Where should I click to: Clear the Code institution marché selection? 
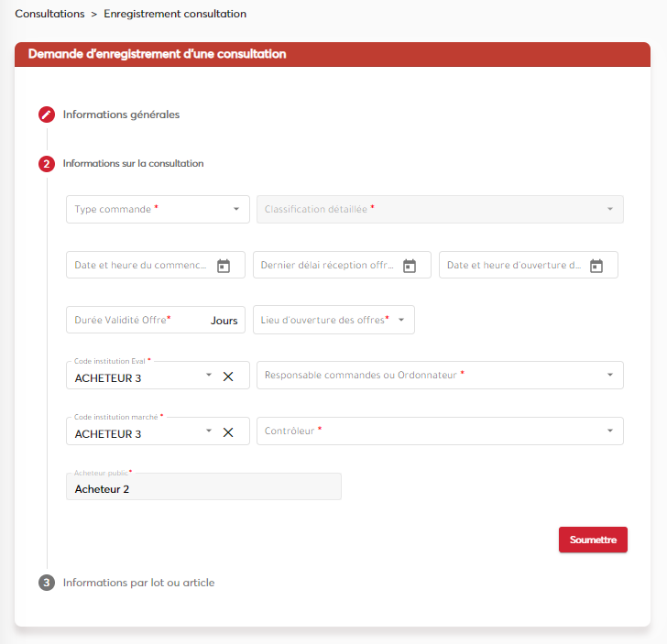click(x=228, y=432)
